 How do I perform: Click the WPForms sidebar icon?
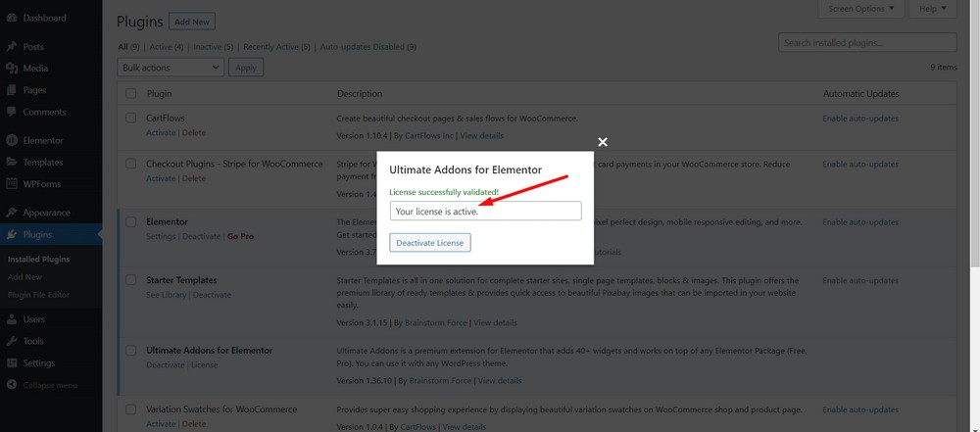pyautogui.click(x=11, y=184)
